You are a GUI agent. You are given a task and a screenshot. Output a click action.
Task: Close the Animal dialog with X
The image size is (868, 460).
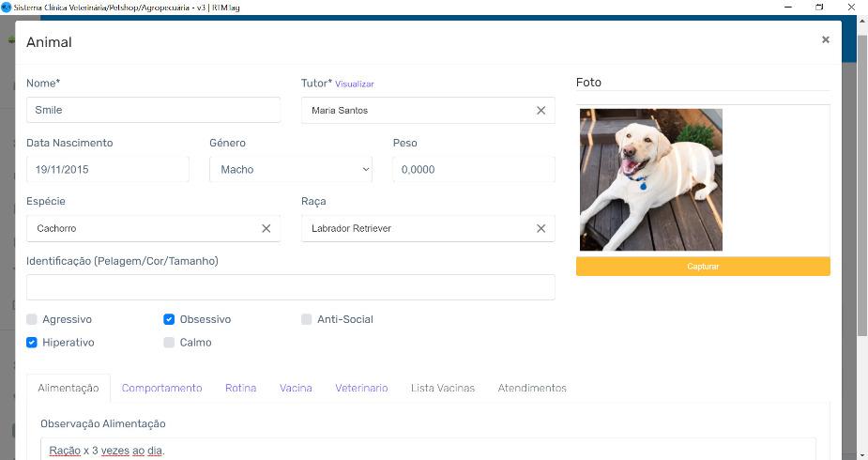[x=826, y=39]
